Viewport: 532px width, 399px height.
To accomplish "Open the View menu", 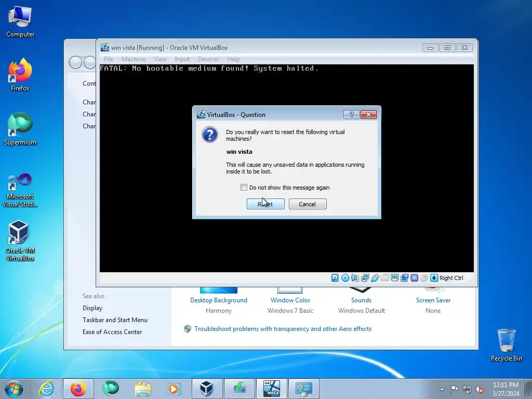I will coord(160,59).
